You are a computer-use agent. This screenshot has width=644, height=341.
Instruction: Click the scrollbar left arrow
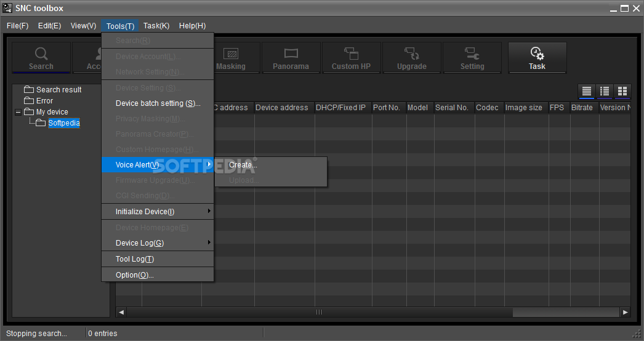coord(121,312)
